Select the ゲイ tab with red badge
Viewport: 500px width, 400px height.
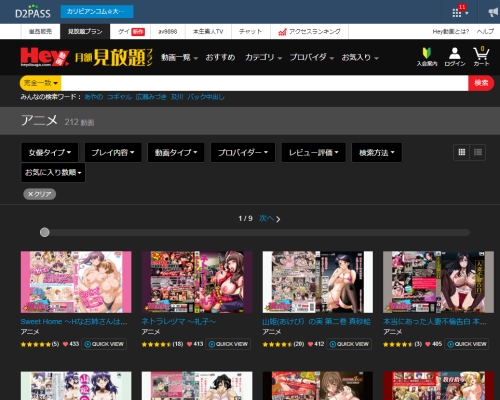(x=131, y=32)
